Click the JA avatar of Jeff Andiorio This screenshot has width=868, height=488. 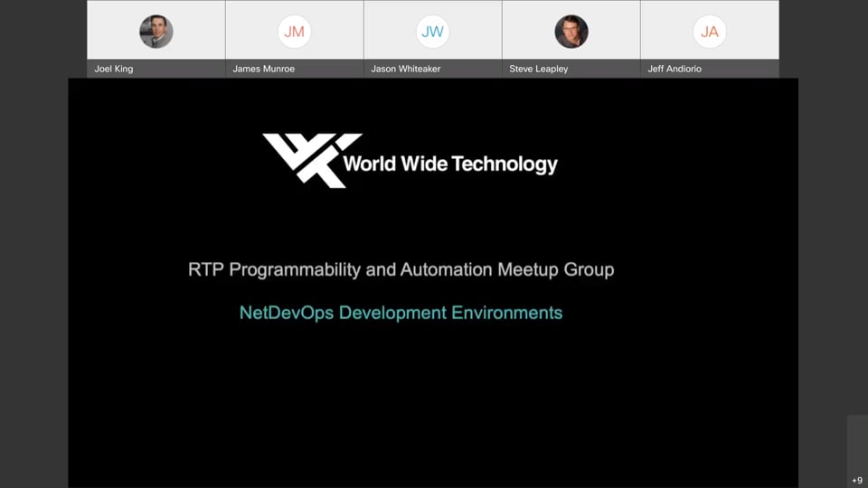(709, 32)
